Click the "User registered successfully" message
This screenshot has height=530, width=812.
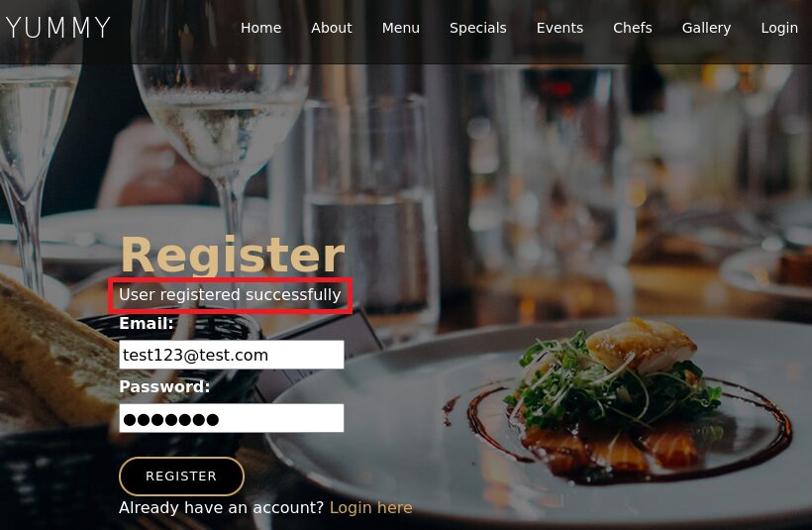point(230,295)
